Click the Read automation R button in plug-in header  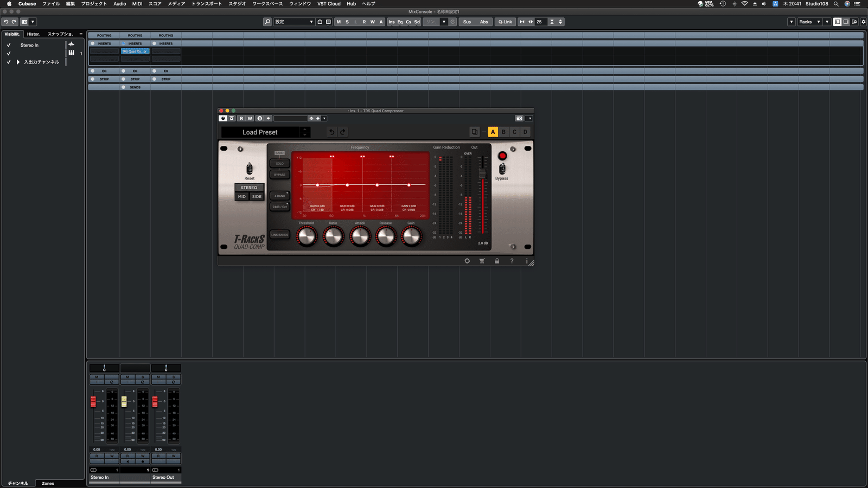(241, 118)
